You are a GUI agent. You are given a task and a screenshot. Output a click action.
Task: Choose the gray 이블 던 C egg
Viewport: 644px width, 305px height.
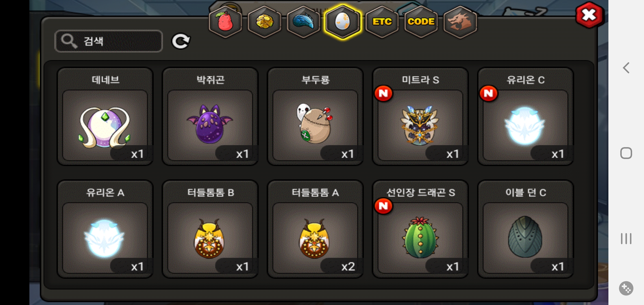[525, 229]
